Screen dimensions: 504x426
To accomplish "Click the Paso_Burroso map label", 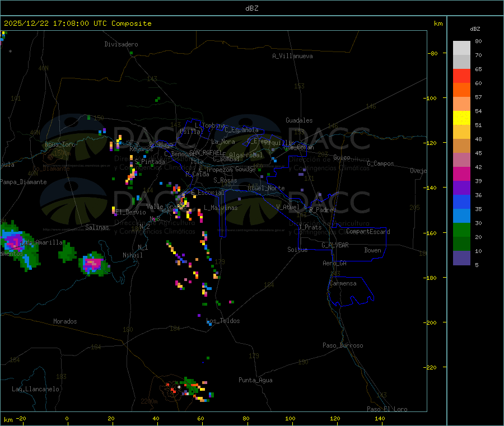I will pos(343,345).
